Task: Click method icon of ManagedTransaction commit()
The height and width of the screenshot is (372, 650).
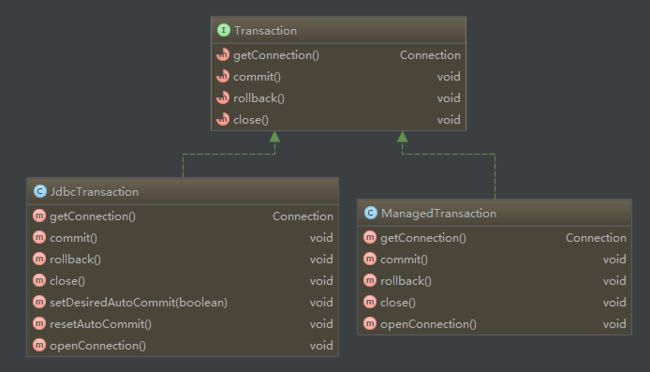Action: pos(370,259)
